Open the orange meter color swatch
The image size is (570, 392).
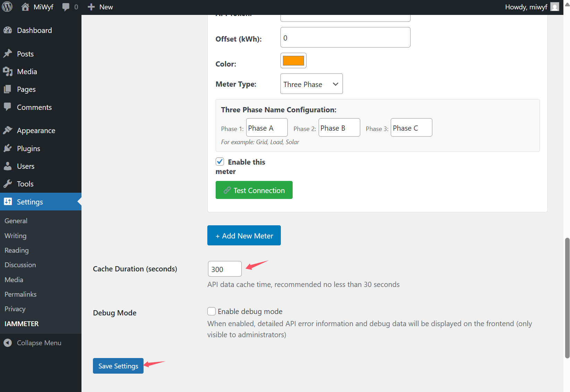tap(293, 61)
